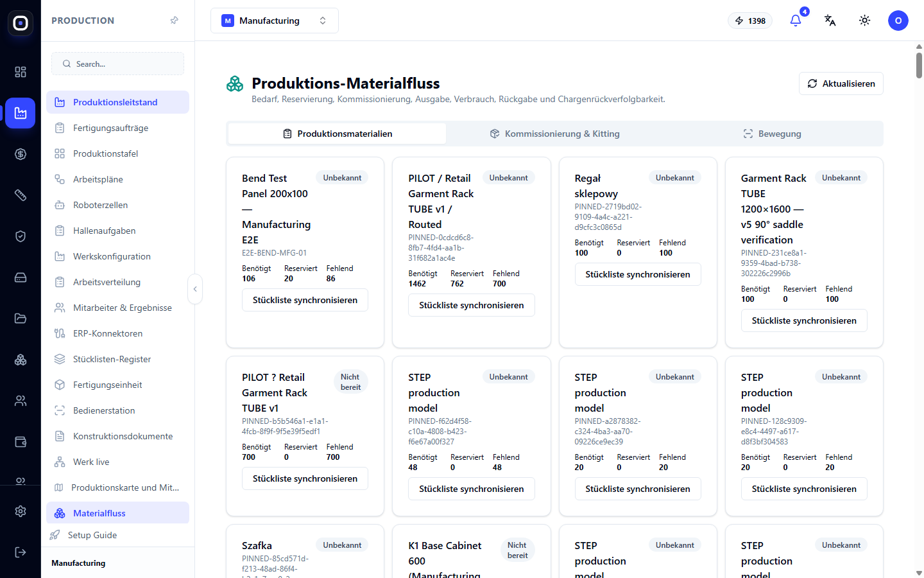This screenshot has width=924, height=578.
Task: Open notifications bell with badge 4
Action: coord(796,21)
